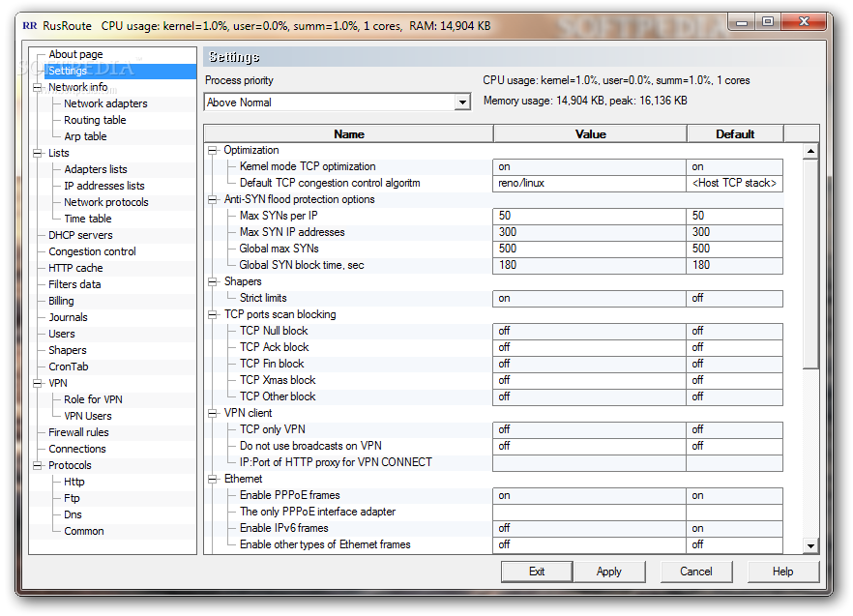Open Network protocols list item
This screenshot has height=616, width=853.
(x=105, y=202)
